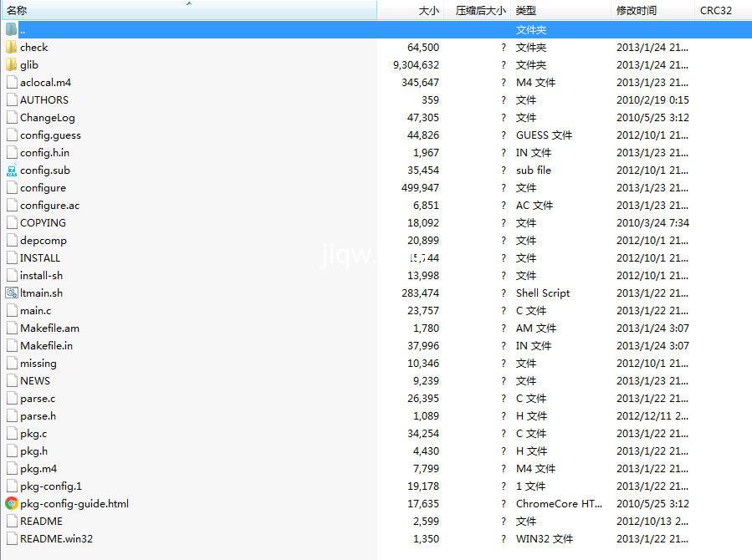Click the 压缩后大小 column header
Image resolution: width=752 pixels, height=560 pixels.
[480, 10]
